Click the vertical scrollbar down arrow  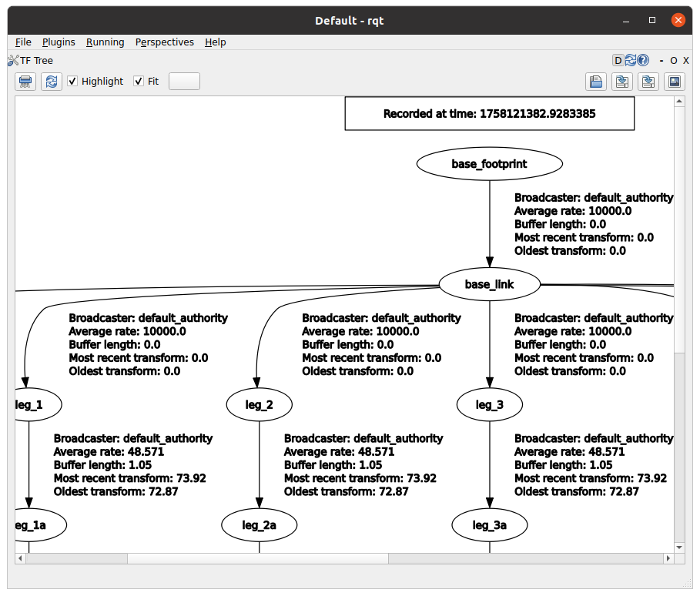(x=678, y=547)
